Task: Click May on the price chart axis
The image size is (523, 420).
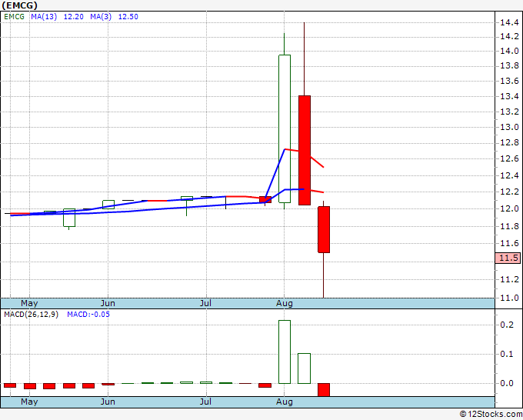Action: tap(29, 304)
